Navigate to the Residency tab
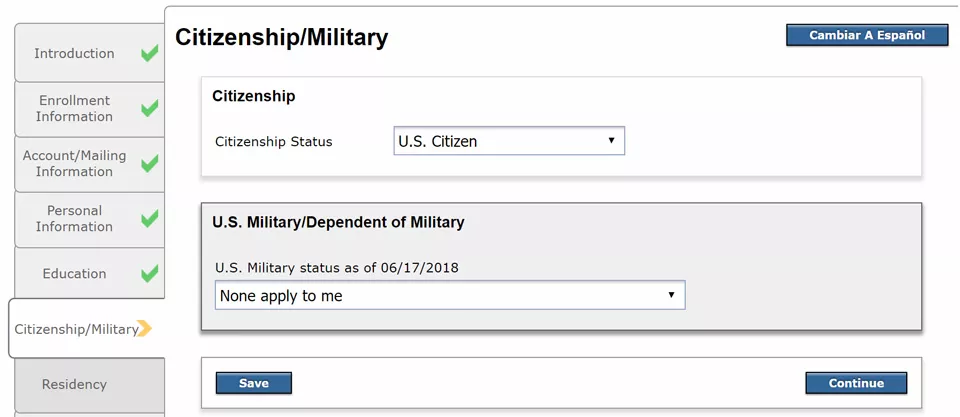This screenshot has height=417, width=960. point(89,385)
